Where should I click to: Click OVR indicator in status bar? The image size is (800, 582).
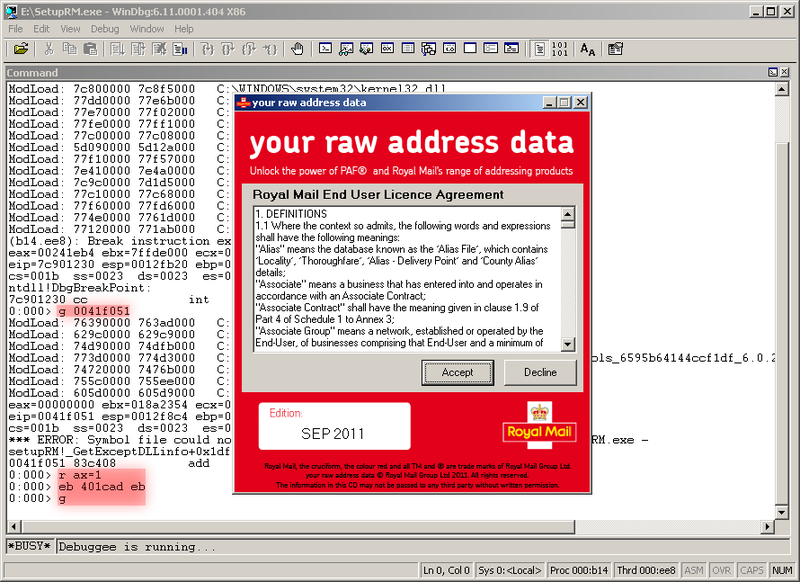[721, 570]
